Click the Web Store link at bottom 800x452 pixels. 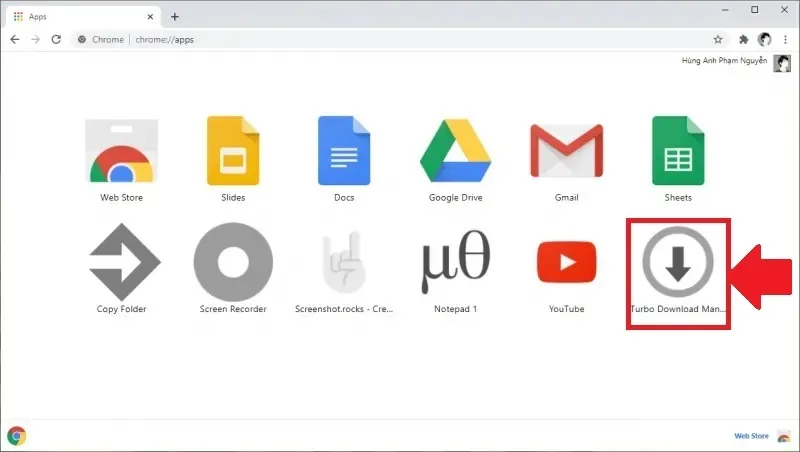[x=752, y=436]
